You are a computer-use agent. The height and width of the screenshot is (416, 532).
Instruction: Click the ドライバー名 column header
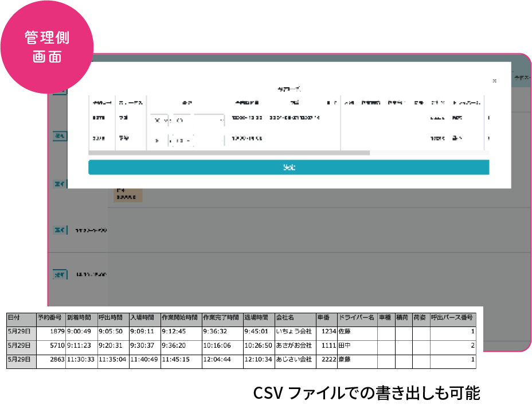coord(356,317)
